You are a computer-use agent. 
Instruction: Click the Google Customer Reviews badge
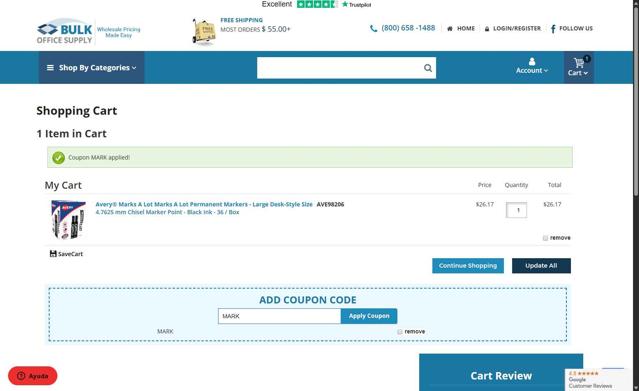coord(598,380)
